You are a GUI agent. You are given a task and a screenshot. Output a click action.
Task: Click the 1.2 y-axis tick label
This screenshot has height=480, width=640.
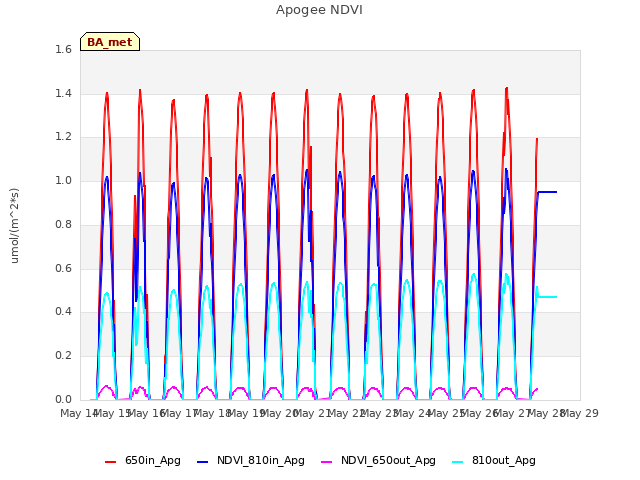point(63,137)
